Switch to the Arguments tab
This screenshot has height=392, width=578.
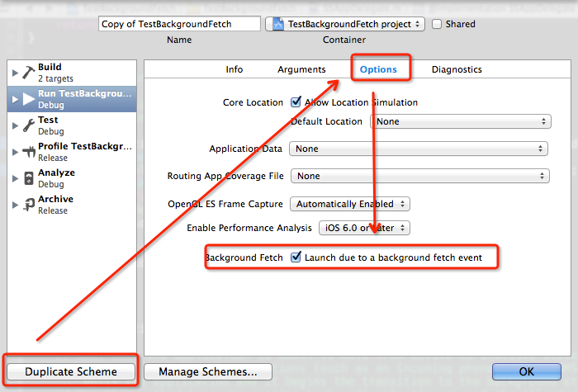click(x=301, y=69)
